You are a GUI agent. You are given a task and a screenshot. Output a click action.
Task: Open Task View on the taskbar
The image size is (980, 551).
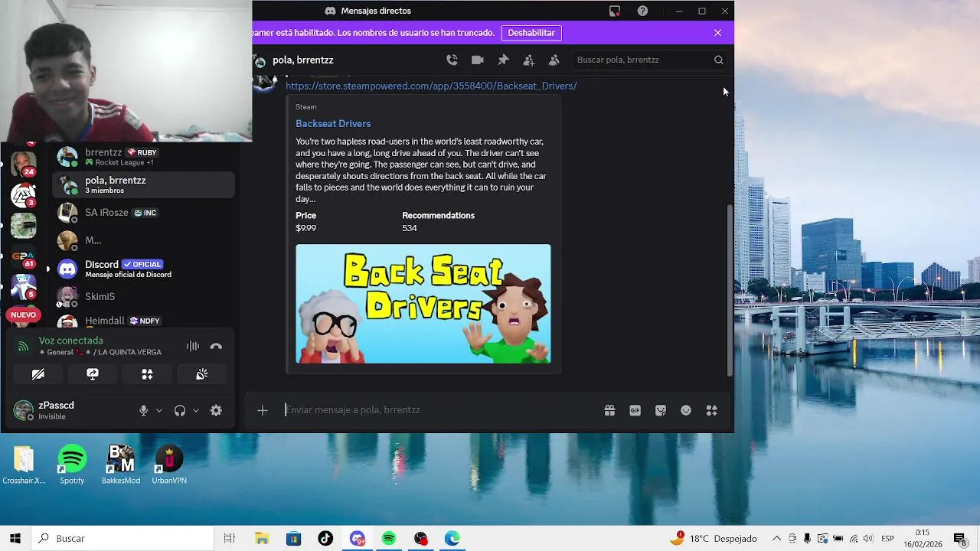pos(229,539)
